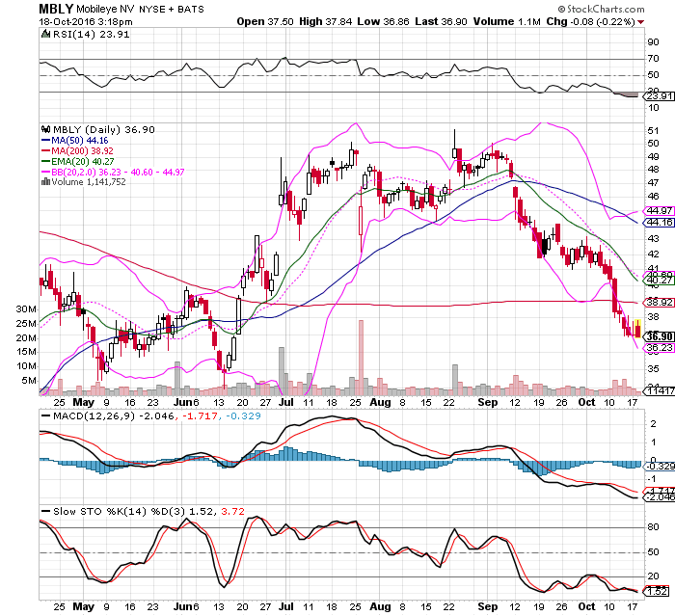Screen dimensions: 675x616
Task: Click the 30M volume axis label
Action: [x=26, y=309]
